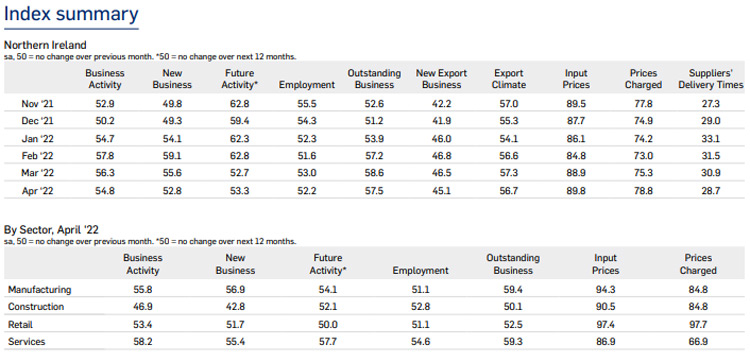The width and height of the screenshot is (750, 362).
Task: Click the Business Activity column header in top table
Action: (105, 79)
